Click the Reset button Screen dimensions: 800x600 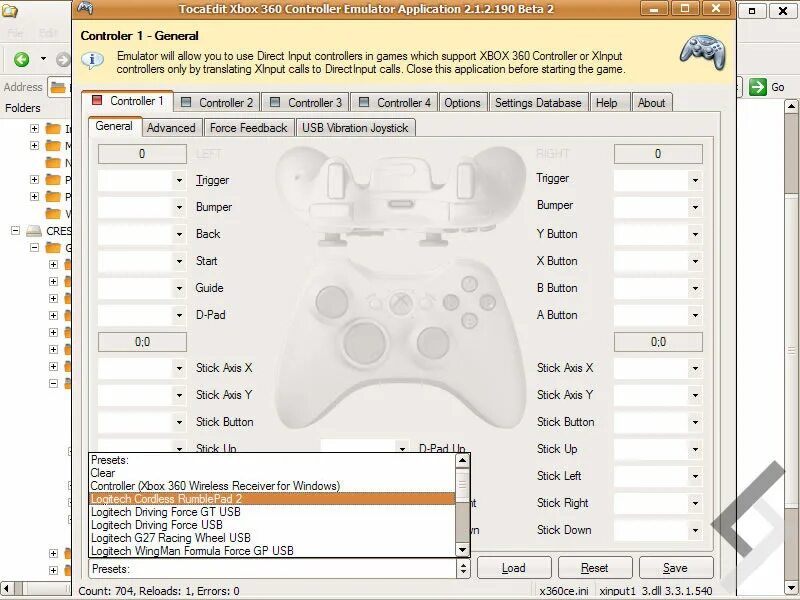[595, 568]
